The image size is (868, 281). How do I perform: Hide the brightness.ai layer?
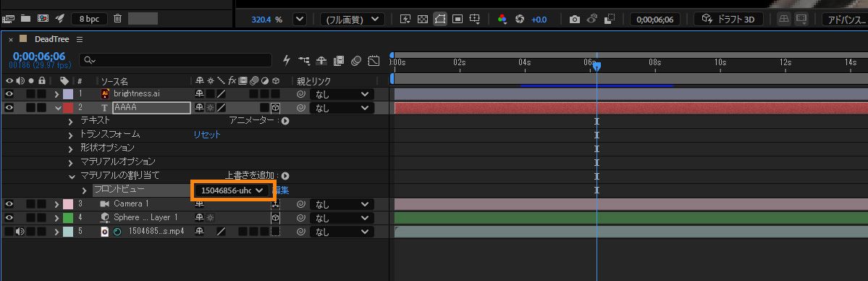[x=9, y=93]
